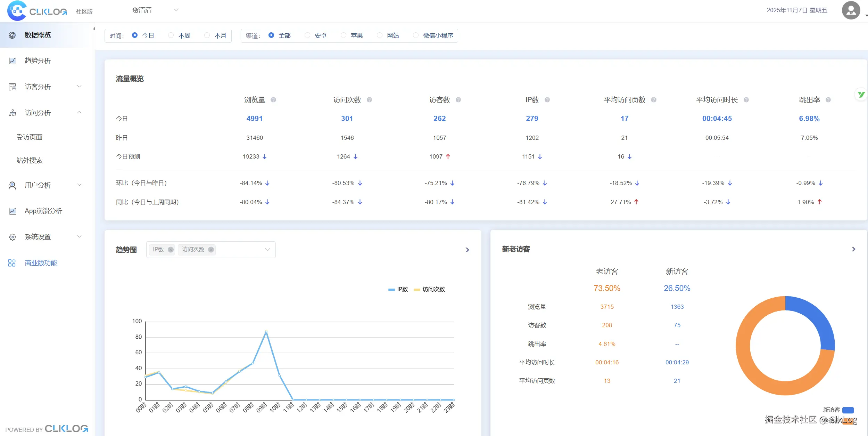Open 趋势分析 in the sidebar

pyautogui.click(x=38, y=61)
